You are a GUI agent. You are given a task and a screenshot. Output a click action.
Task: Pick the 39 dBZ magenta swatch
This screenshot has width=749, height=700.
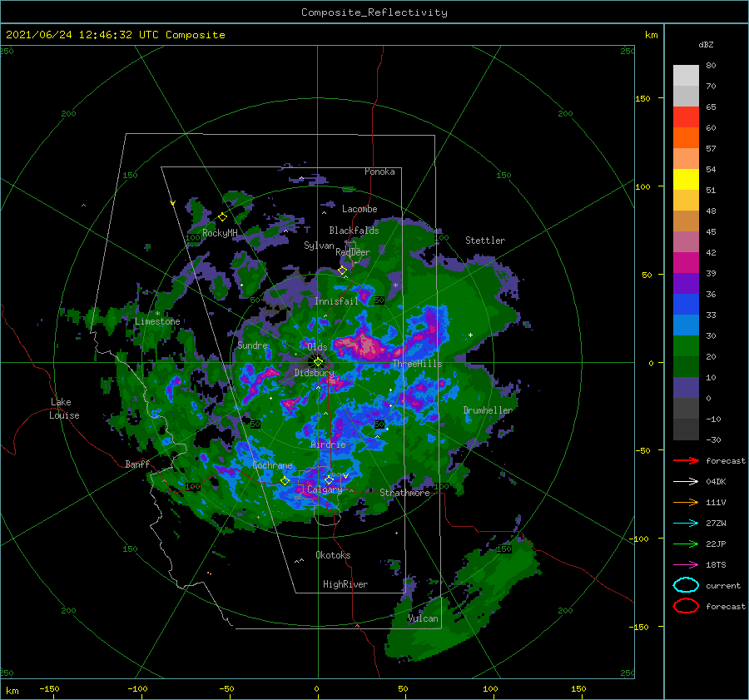(686, 262)
